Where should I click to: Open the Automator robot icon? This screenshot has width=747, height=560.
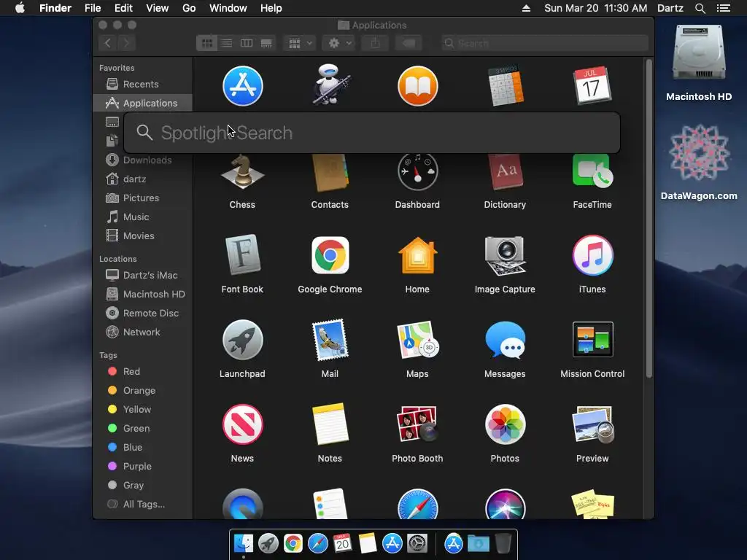pyautogui.click(x=330, y=85)
